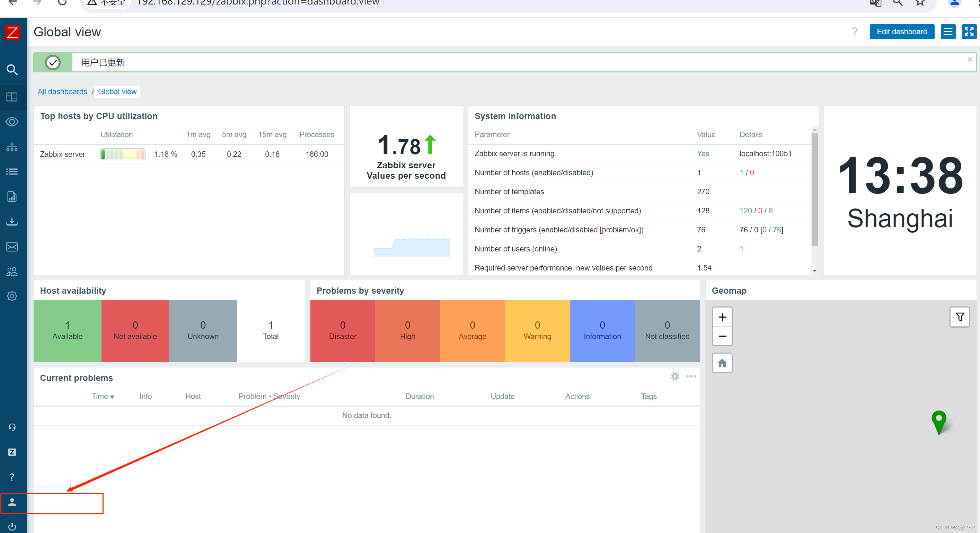Dismiss the user updated notification
Image resolution: width=980 pixels, height=533 pixels.
click(x=969, y=59)
